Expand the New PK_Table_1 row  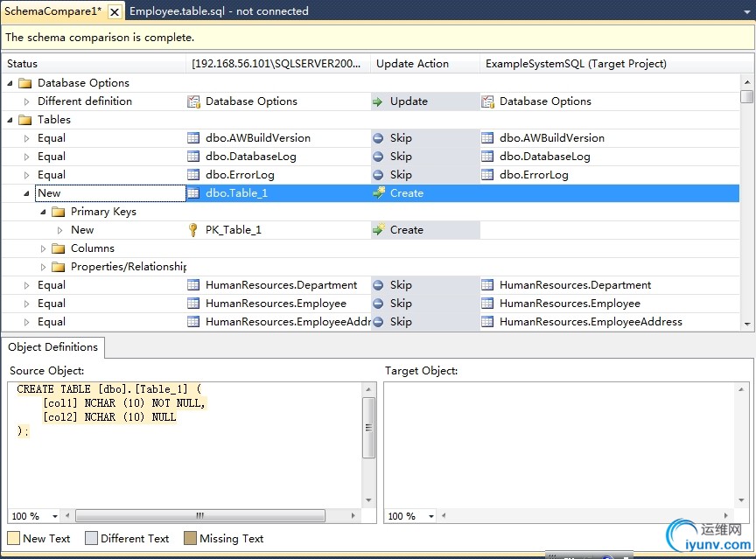pyautogui.click(x=59, y=230)
